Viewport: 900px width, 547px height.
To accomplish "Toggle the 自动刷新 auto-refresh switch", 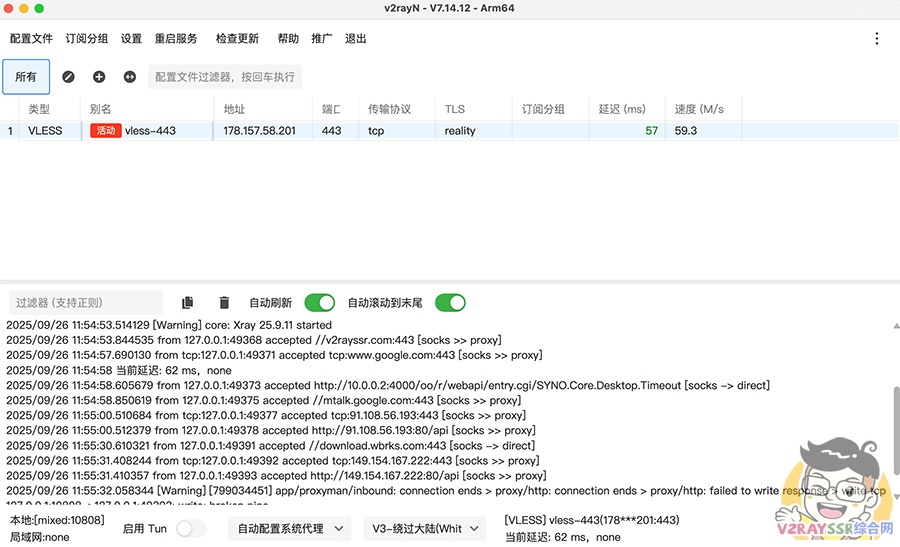I will tap(319, 303).
